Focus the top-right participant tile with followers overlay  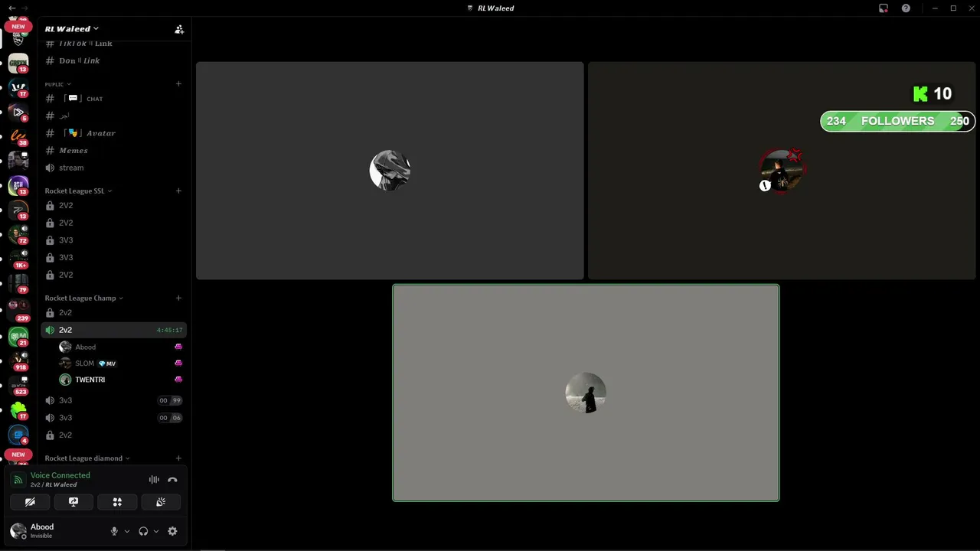(x=783, y=171)
